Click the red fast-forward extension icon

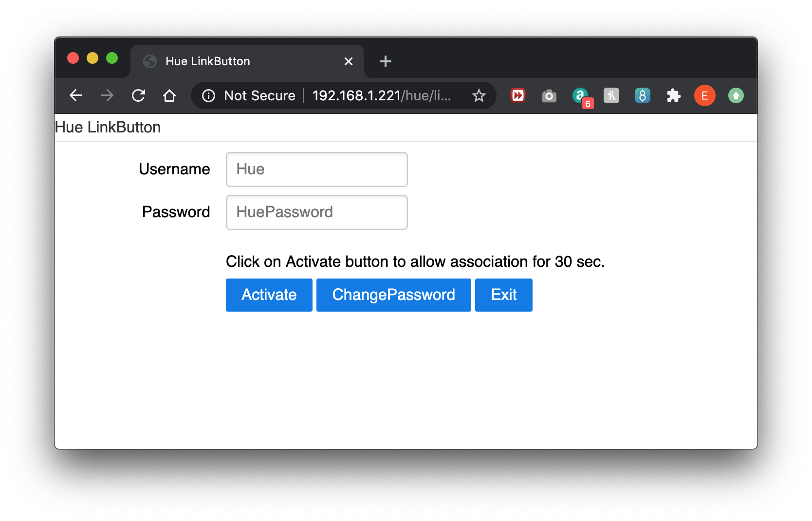[517, 95]
